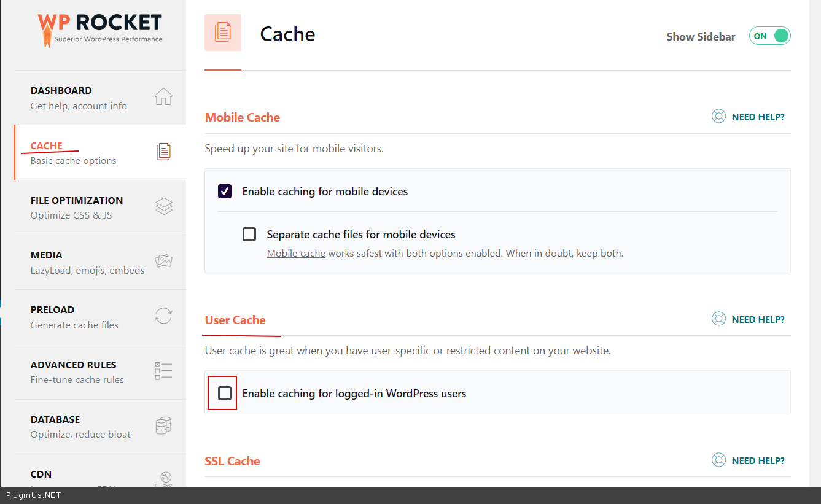Open File Optimization via its stacked layers icon

(164, 206)
